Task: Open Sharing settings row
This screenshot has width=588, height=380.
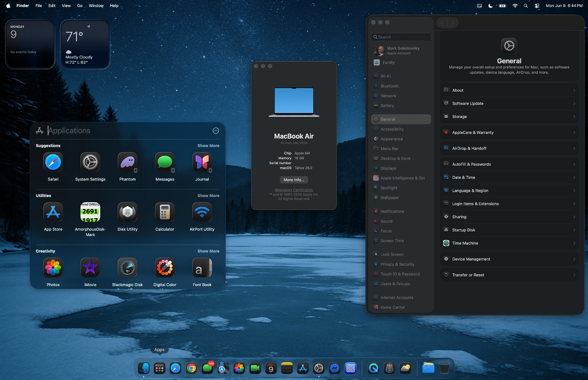Action: click(509, 217)
